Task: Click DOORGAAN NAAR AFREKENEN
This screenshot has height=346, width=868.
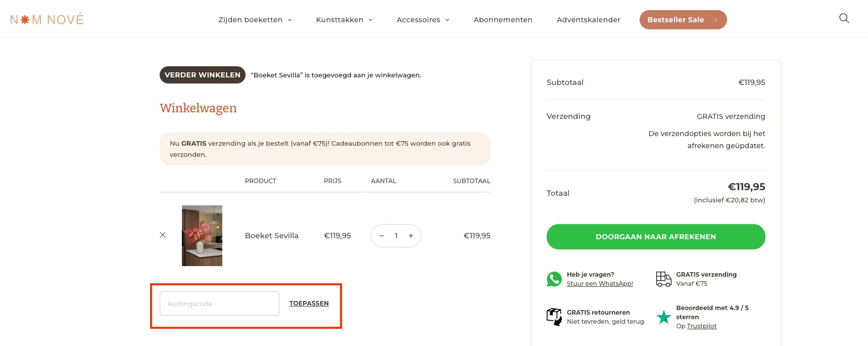Action: click(x=655, y=236)
